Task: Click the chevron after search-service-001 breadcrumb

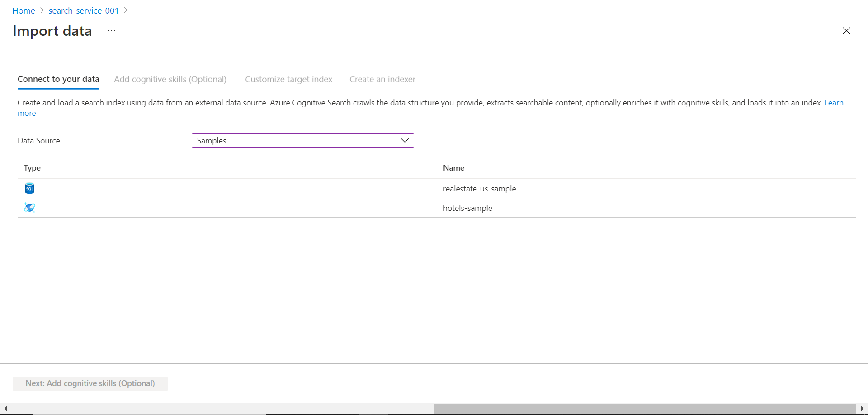Action: click(x=126, y=10)
